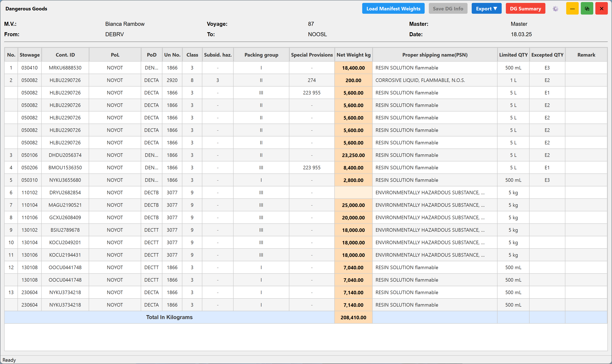Maximize window with the green button
This screenshot has height=364, width=612.
[x=587, y=9]
